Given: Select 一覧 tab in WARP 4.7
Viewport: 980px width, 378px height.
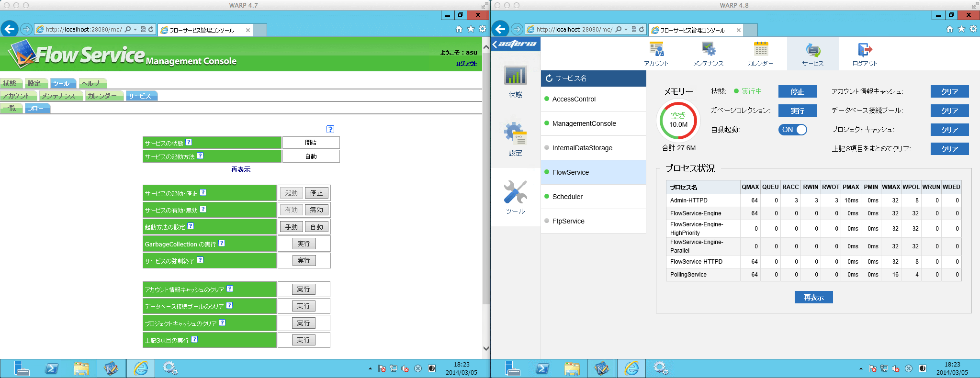Looking at the screenshot, I should tap(11, 108).
